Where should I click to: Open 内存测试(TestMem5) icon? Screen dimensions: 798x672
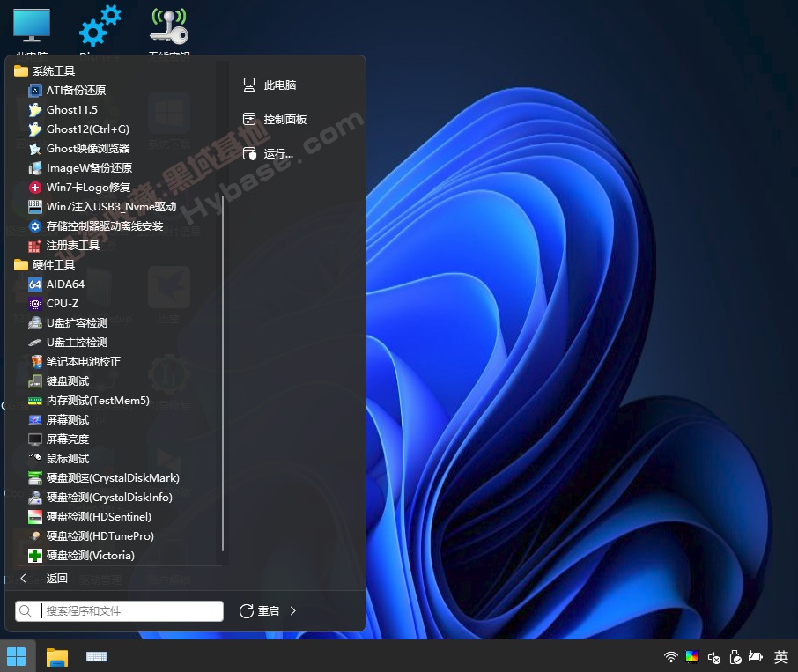pos(34,401)
